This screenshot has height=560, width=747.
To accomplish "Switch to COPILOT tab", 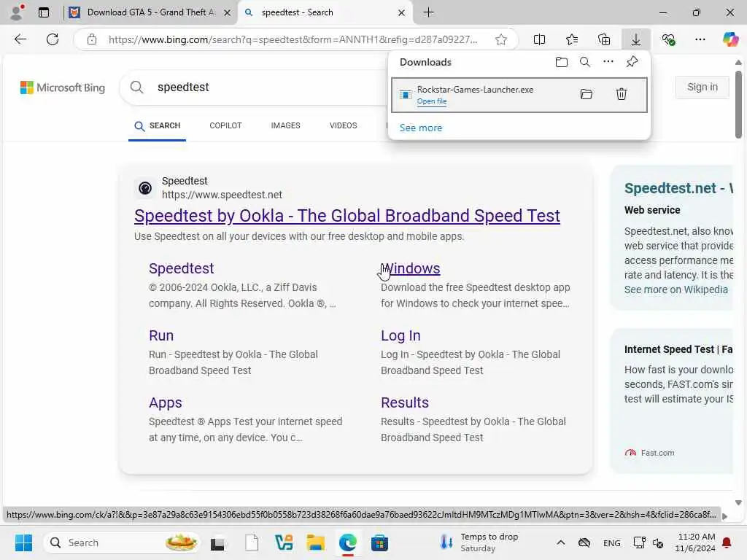I will point(226,125).
